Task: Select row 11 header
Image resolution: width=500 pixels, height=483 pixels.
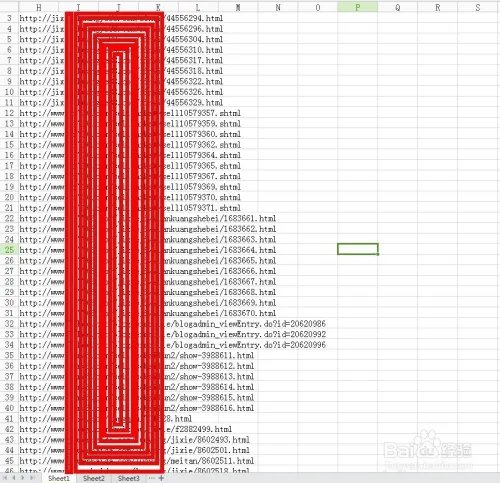Action: click(9, 102)
